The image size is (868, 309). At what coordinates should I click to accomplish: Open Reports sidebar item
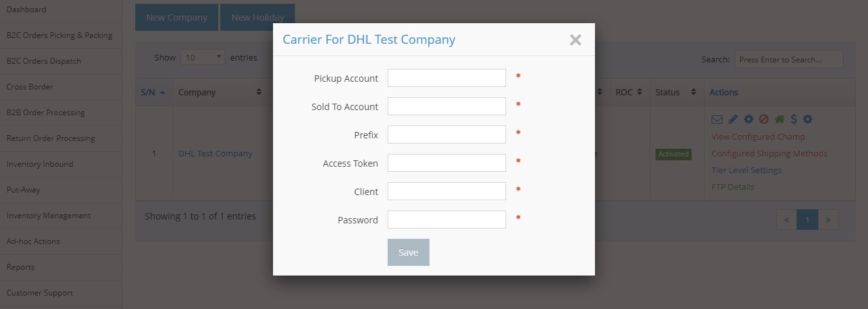click(61, 267)
